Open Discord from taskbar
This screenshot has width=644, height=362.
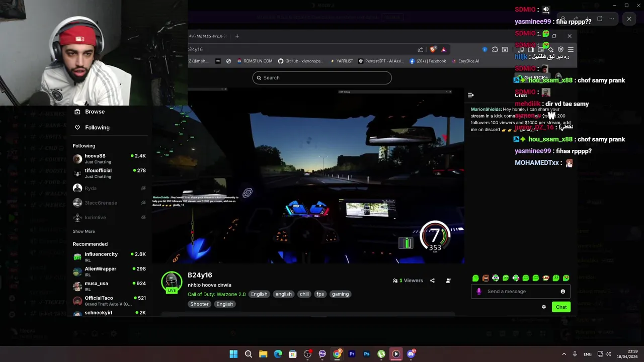click(x=411, y=354)
